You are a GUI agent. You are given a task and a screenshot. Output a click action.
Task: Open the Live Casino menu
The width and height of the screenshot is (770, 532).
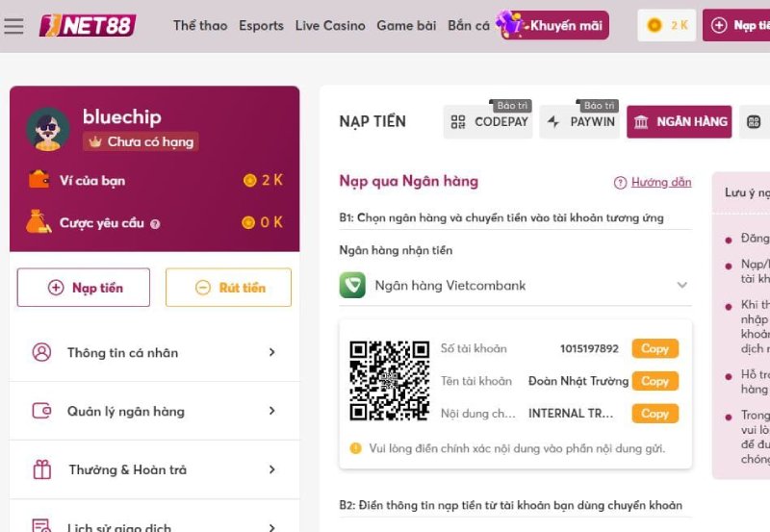coord(330,26)
